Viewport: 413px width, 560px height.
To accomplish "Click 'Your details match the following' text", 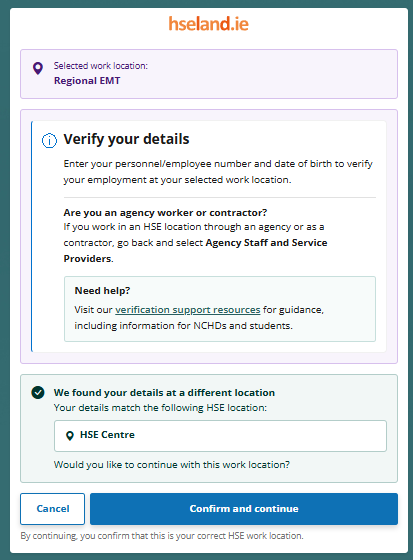I will (160, 408).
